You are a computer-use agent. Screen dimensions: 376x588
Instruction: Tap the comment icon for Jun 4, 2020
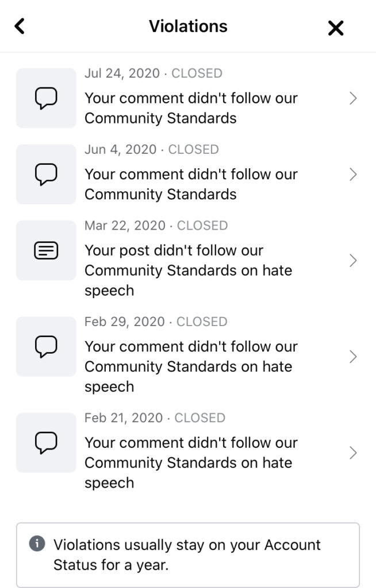tap(46, 174)
